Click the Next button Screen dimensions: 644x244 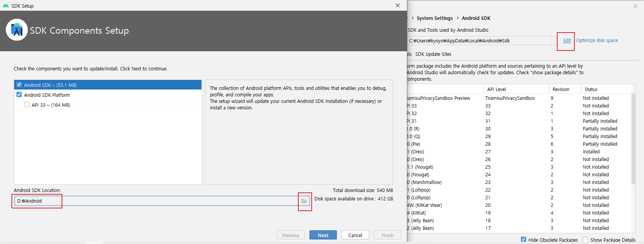[323, 235]
